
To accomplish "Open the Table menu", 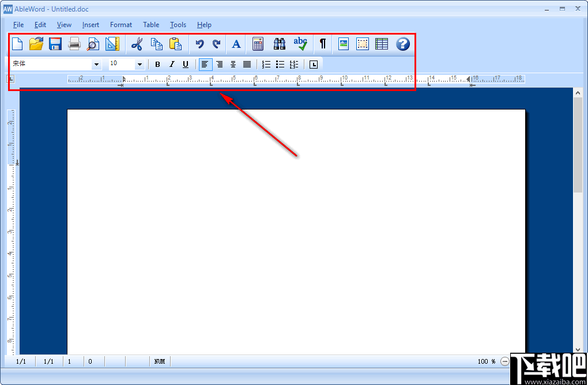I will click(151, 25).
